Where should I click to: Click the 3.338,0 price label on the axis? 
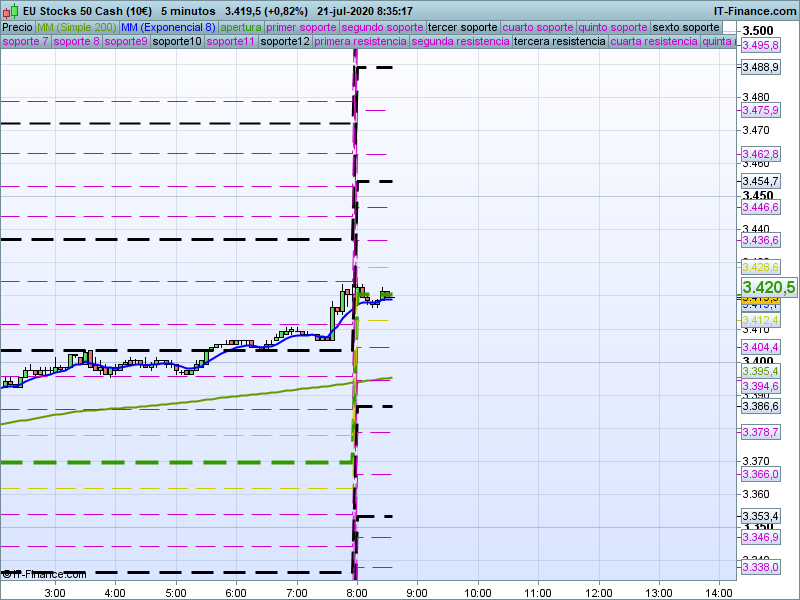click(x=760, y=567)
